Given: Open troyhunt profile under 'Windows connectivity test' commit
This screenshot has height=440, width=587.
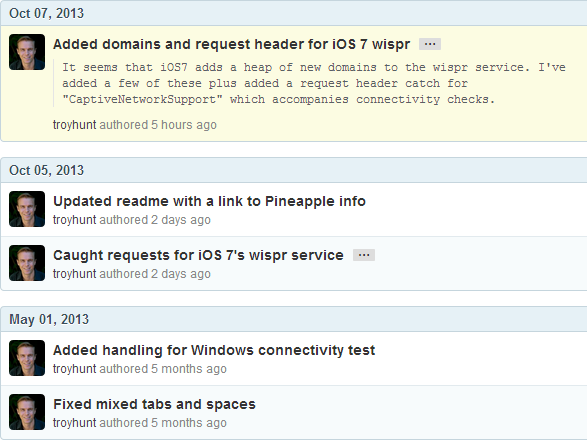Looking at the screenshot, I should [x=74, y=369].
